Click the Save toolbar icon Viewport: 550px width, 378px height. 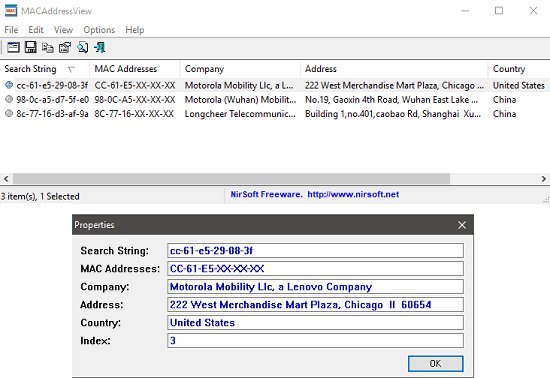click(x=31, y=47)
